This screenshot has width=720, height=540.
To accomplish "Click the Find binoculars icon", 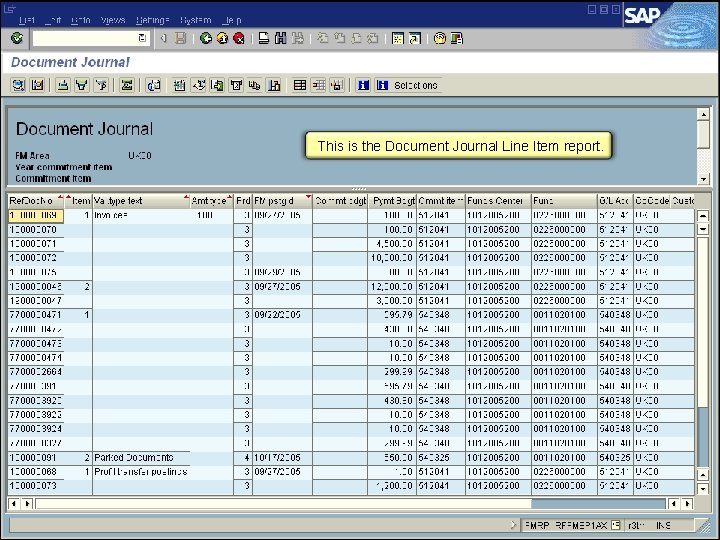I will click(x=281, y=39).
